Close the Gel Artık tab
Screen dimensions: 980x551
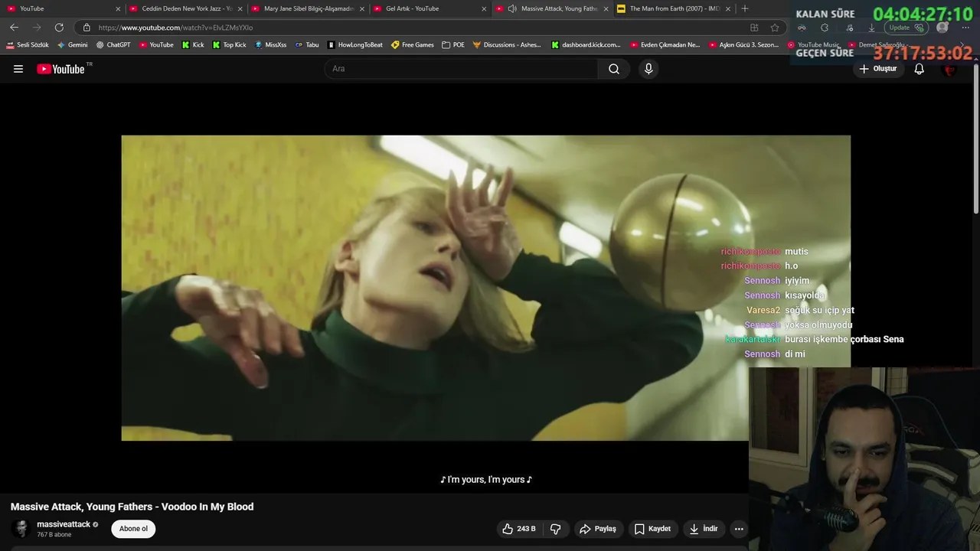(484, 9)
